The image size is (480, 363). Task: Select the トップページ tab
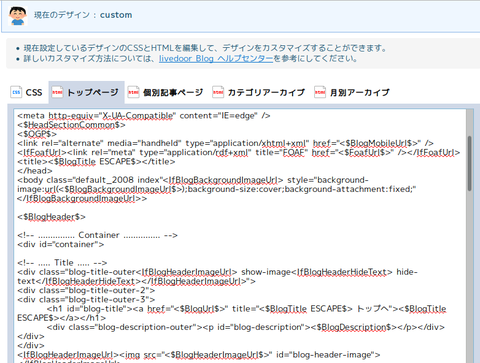(87, 92)
